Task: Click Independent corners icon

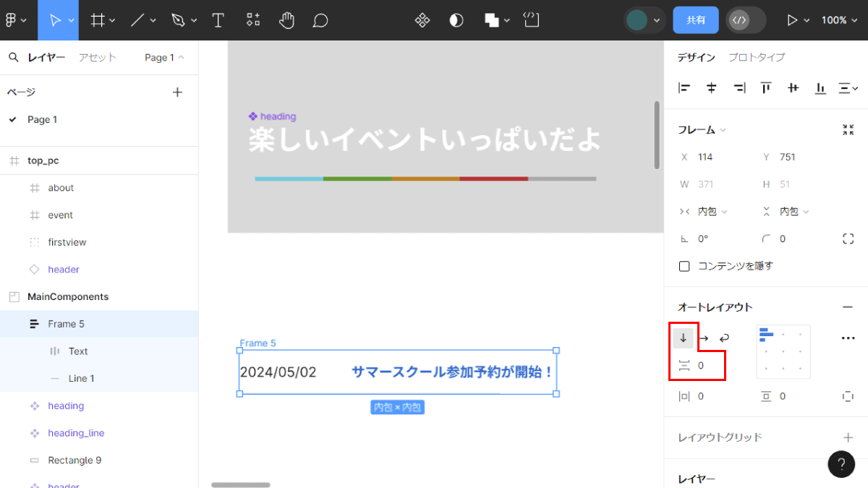Action: point(848,239)
